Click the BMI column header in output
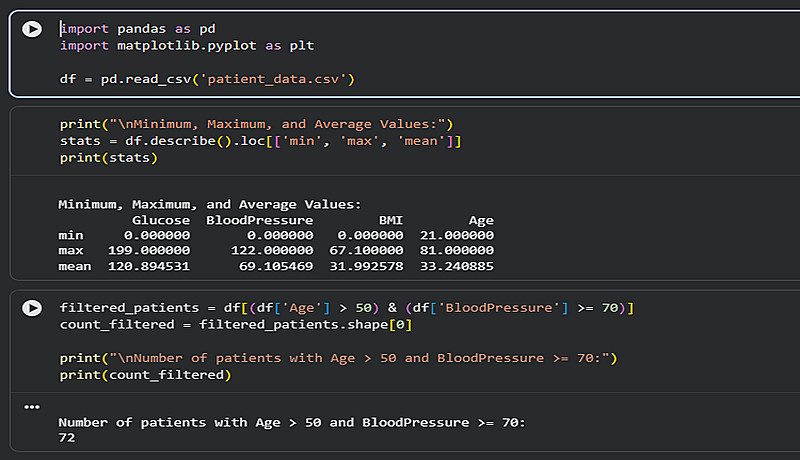This screenshot has height=460, width=800. point(391,220)
